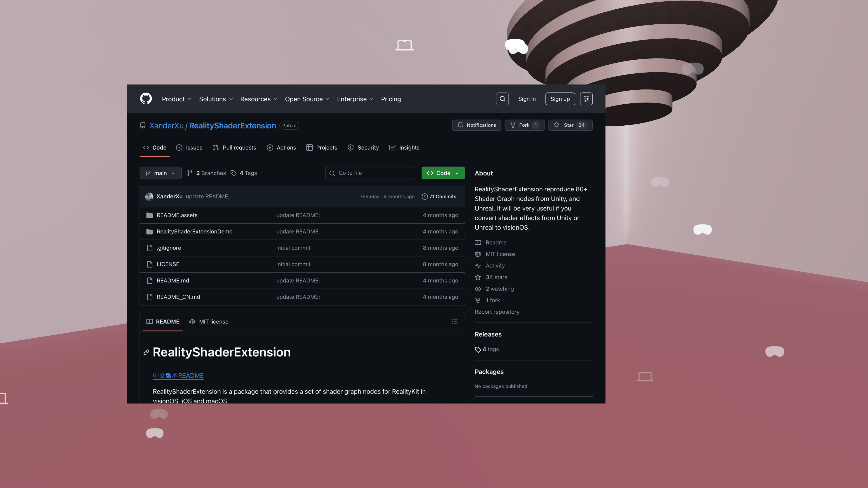Screen dimensions: 868x488
Task: Click XanderXu's avatar in the commit row
Action: [149, 196]
